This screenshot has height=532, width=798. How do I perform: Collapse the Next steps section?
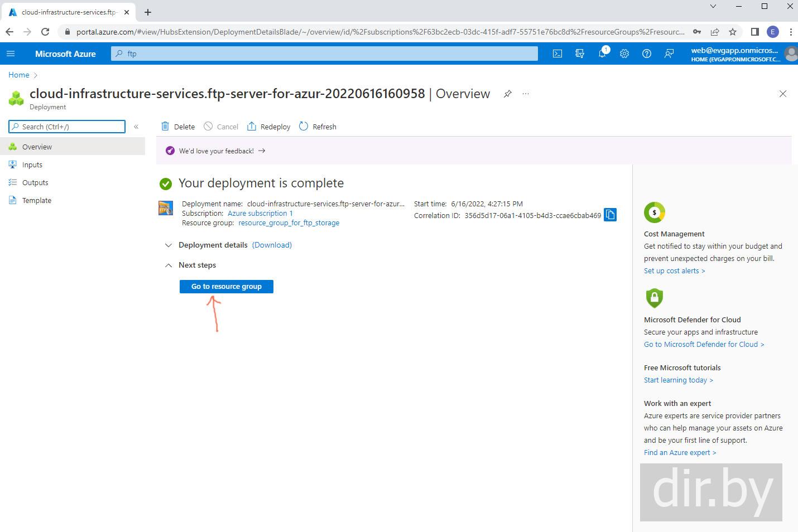[x=169, y=265]
